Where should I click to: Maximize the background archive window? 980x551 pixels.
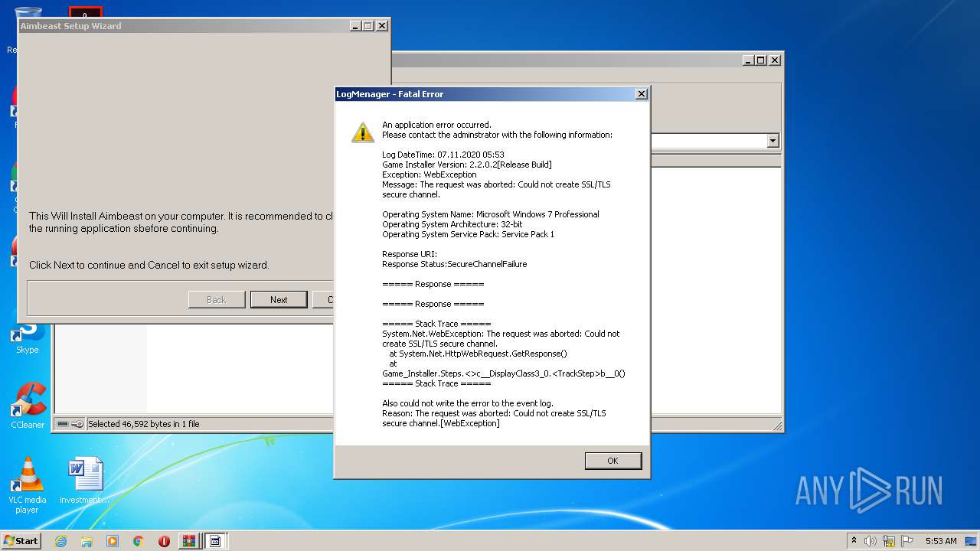(x=761, y=60)
